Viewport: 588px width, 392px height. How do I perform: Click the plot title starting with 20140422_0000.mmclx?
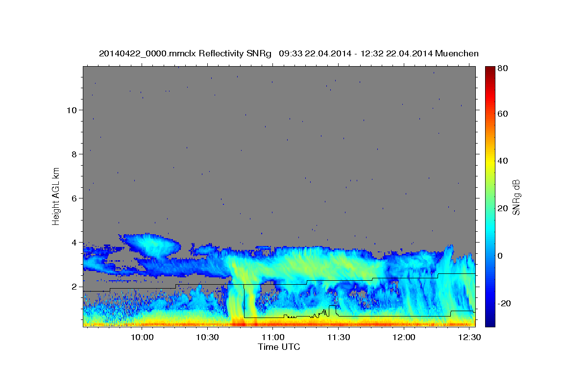289,53
